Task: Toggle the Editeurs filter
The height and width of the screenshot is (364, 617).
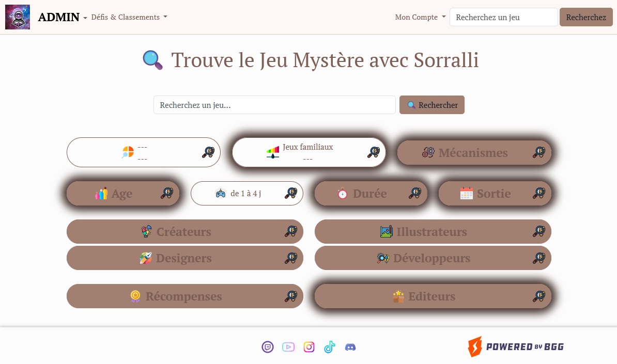Action: coord(432,296)
